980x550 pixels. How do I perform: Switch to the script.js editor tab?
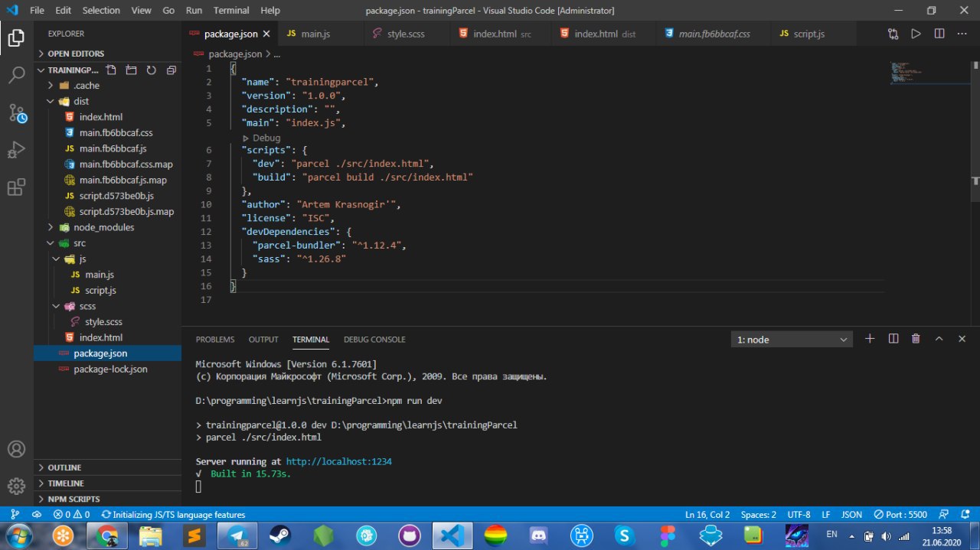pyautogui.click(x=808, y=34)
